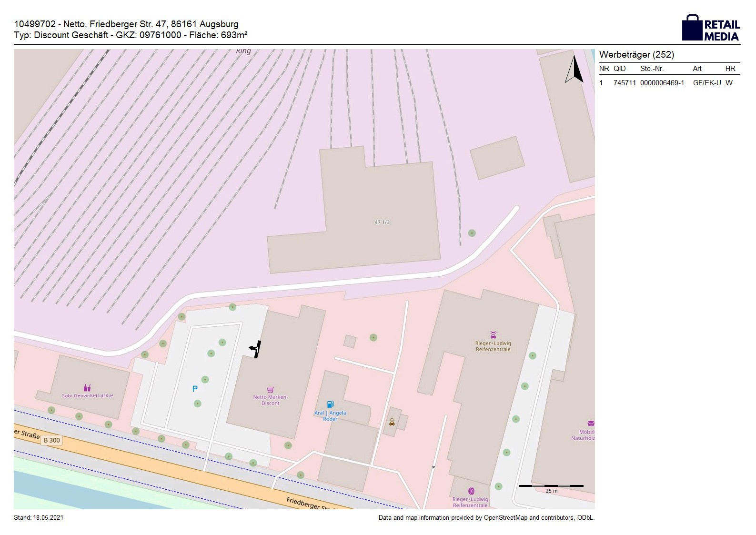Select the Sobi Getränkemarkt bottle icon
This screenshot has height=535, width=756.
point(87,388)
